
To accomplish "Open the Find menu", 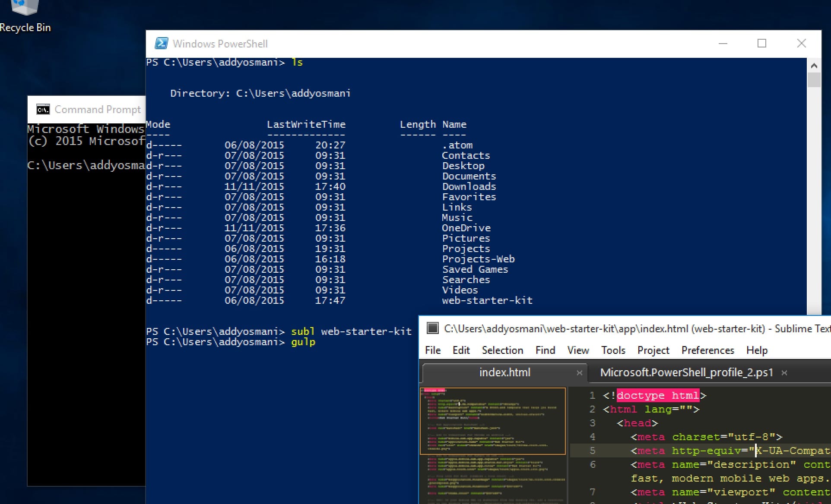I will click(545, 350).
